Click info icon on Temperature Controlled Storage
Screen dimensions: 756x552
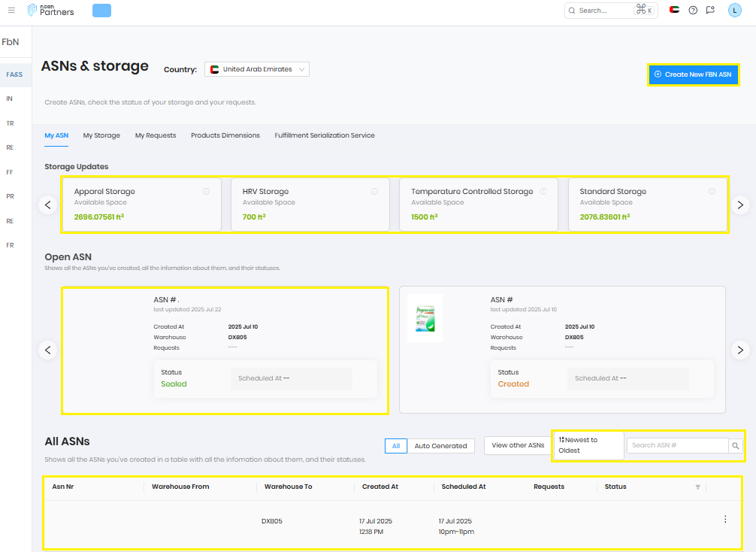(x=543, y=192)
